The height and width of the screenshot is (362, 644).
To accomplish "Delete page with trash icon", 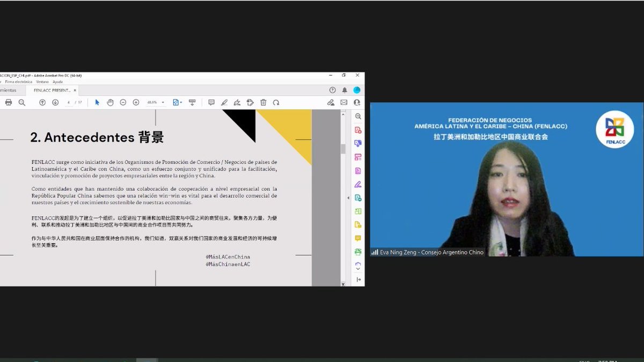I will point(263,102).
